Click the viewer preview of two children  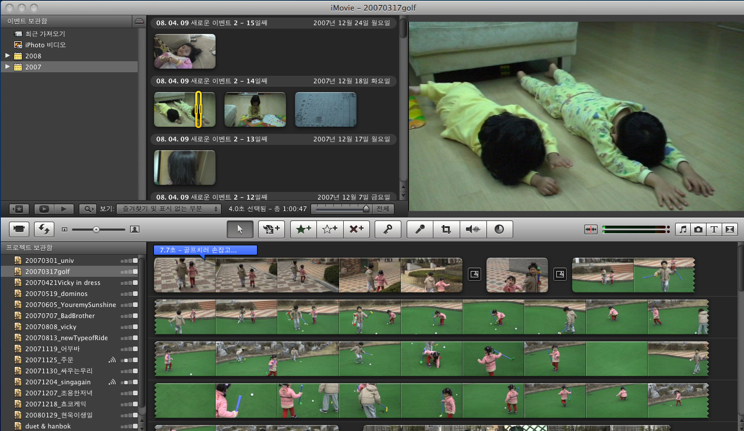[x=577, y=116]
